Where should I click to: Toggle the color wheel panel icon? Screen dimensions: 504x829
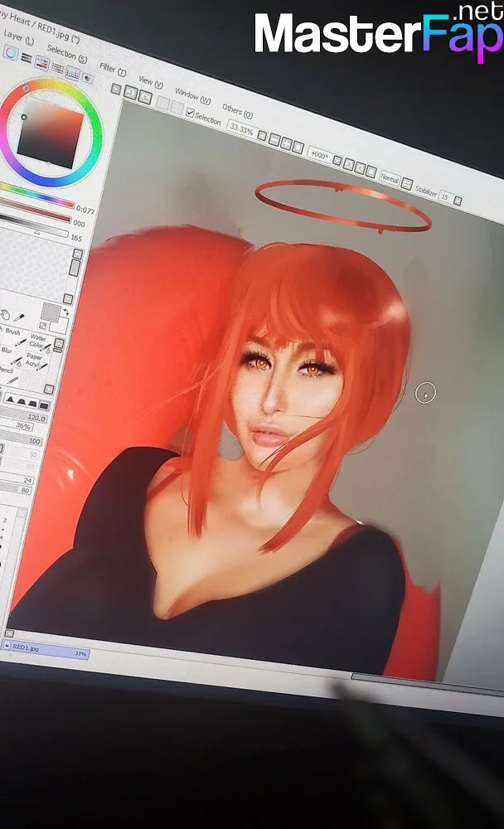coord(11,53)
